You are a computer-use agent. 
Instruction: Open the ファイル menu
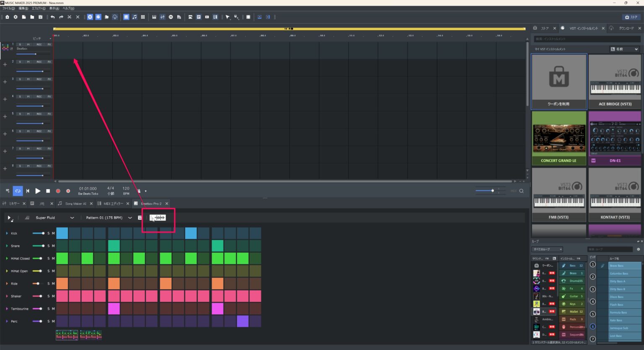8,8
